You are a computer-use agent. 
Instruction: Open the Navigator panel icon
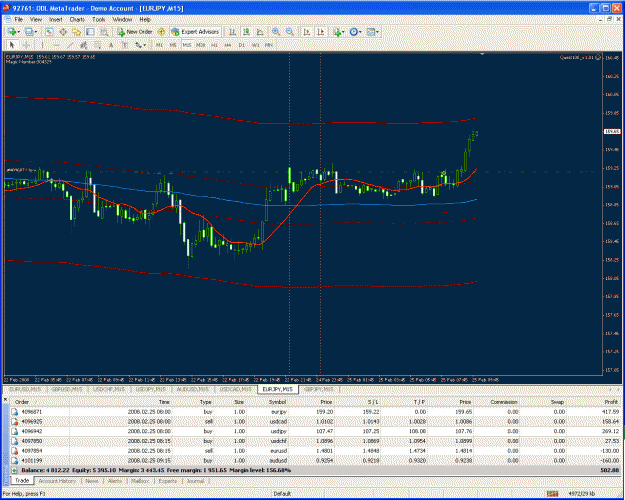(x=77, y=32)
